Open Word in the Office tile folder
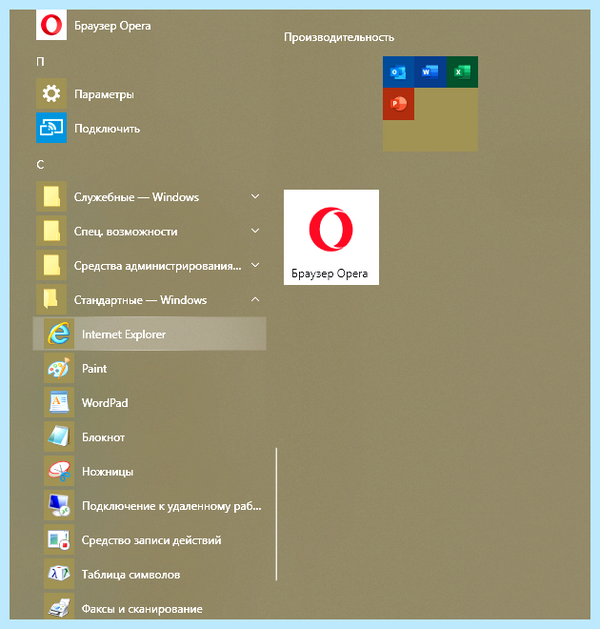The height and width of the screenshot is (629, 600). pyautogui.click(x=430, y=72)
